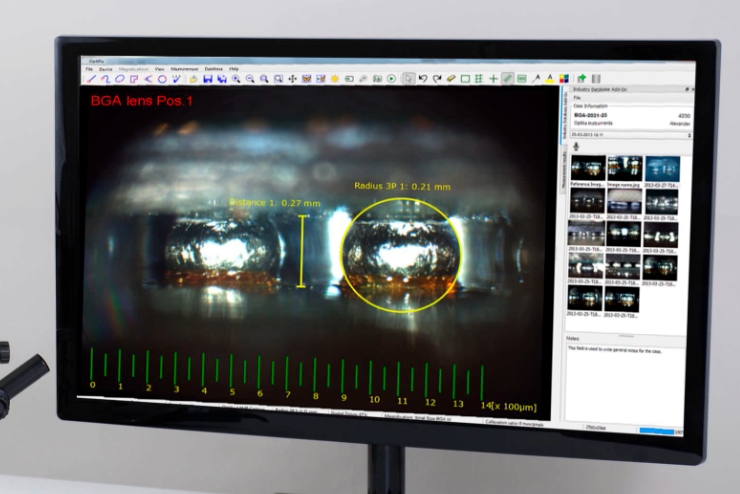Image resolution: width=740 pixels, height=494 pixels.
Task: Select the Image name.jpg thumbnail
Action: [624, 168]
